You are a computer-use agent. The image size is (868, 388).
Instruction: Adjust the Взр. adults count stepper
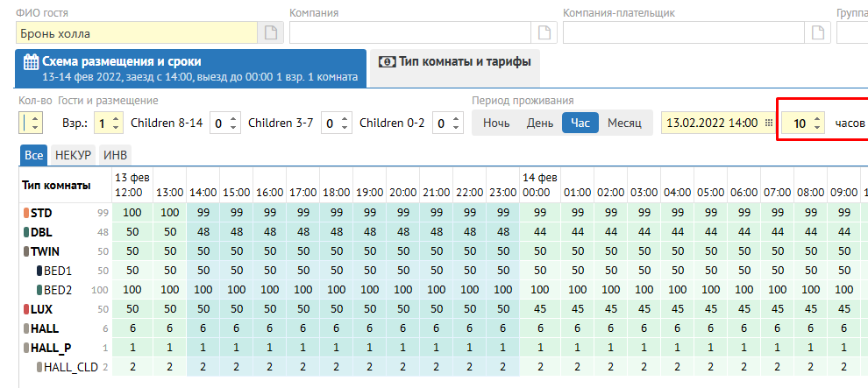117,123
